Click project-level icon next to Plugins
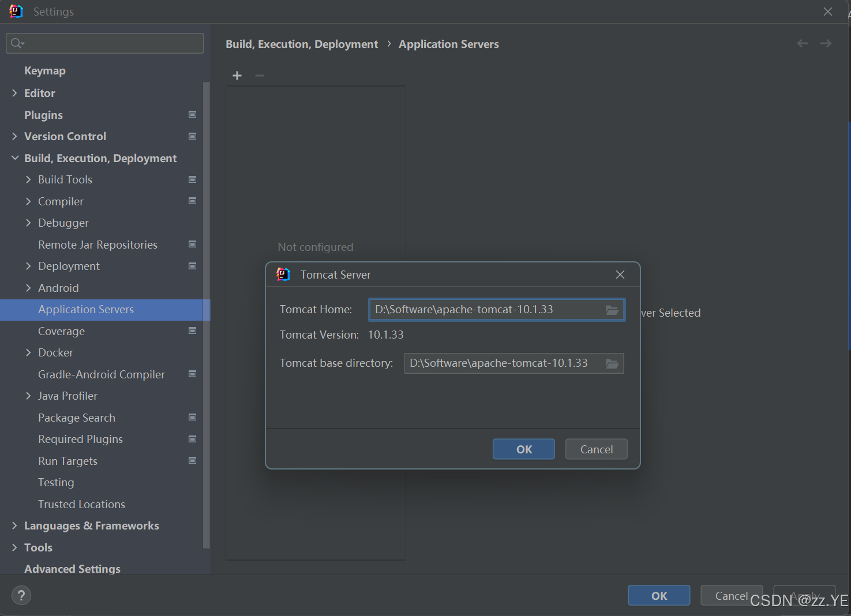Viewport: 851px width, 616px height. click(193, 114)
